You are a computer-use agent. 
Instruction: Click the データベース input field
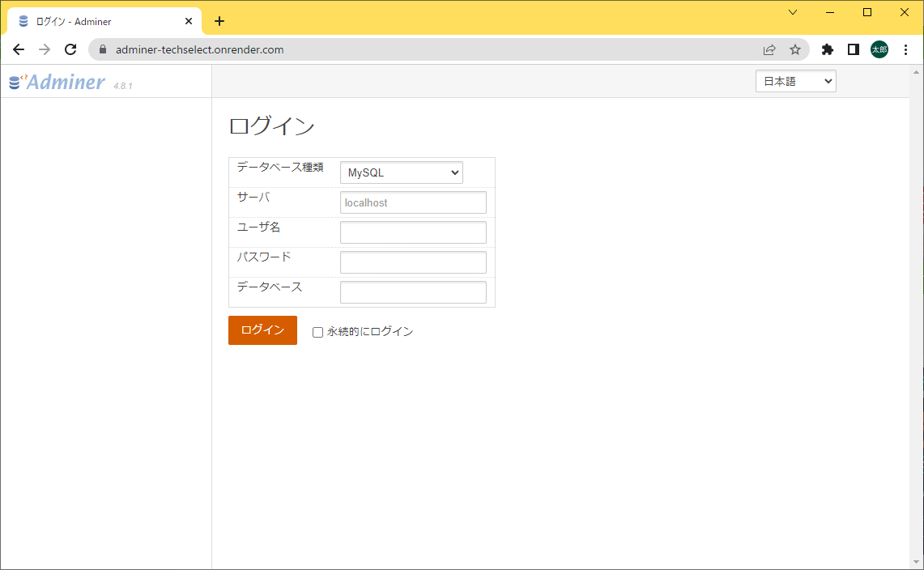413,292
